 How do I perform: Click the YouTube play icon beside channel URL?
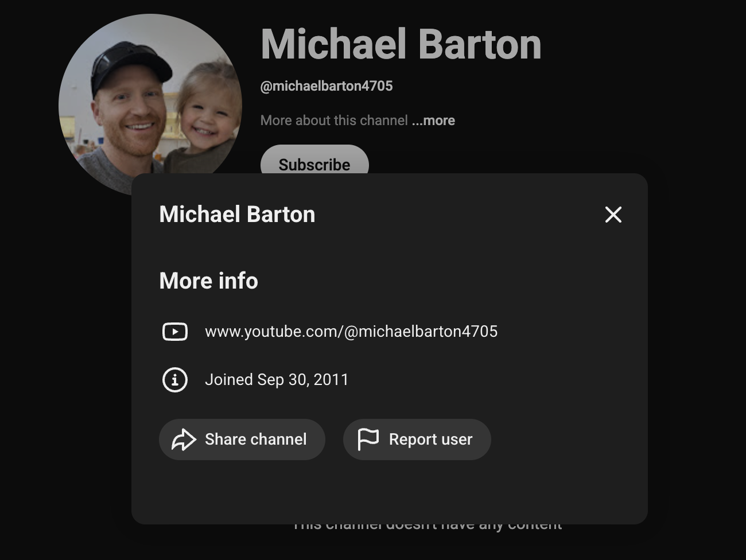[175, 332]
